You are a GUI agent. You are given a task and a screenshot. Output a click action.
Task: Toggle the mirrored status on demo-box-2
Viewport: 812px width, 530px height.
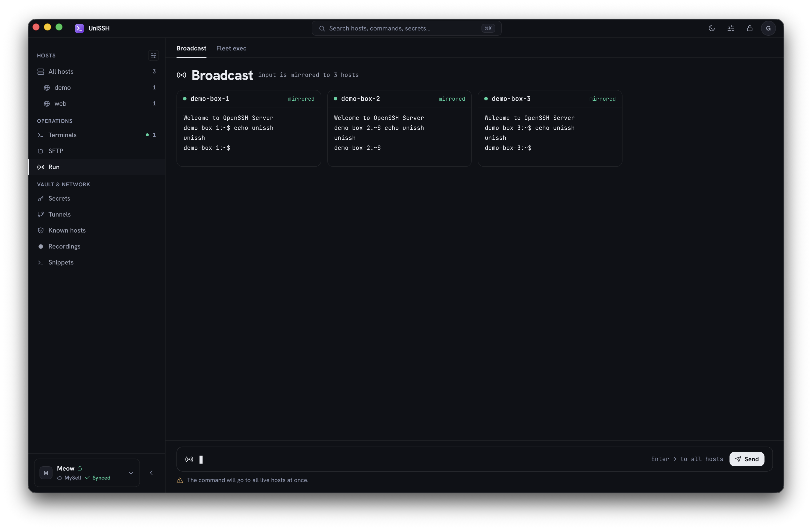tap(452, 99)
